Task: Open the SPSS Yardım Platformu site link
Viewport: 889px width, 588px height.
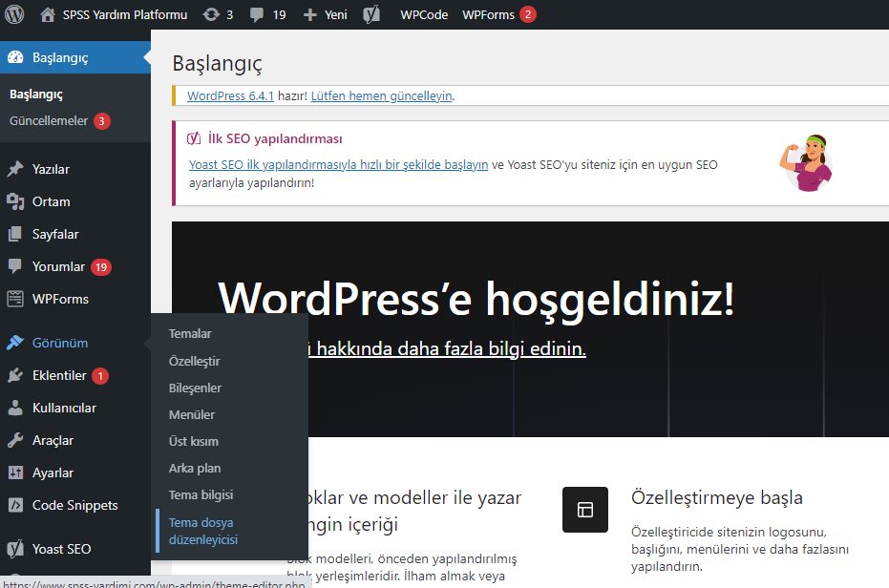Action: click(125, 14)
